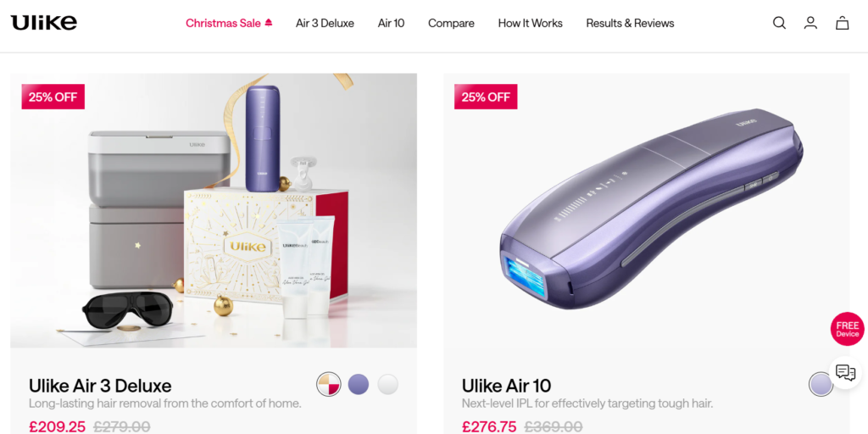Pick the white swatch for Air 3 Deluxe

pyautogui.click(x=387, y=384)
